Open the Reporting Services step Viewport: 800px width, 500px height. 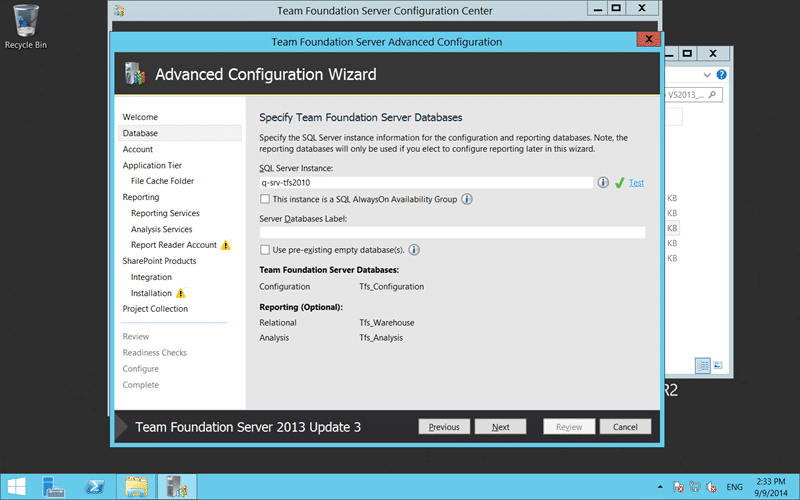pos(165,213)
